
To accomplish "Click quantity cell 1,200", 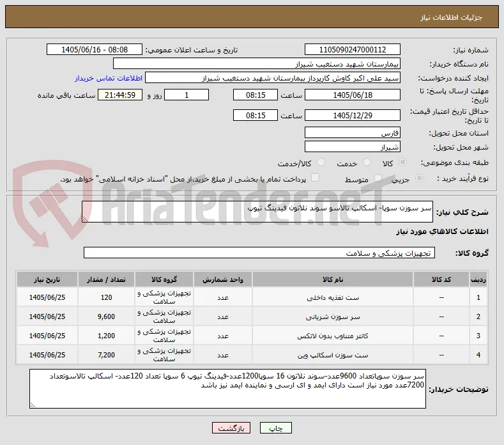I will tap(106, 336).
